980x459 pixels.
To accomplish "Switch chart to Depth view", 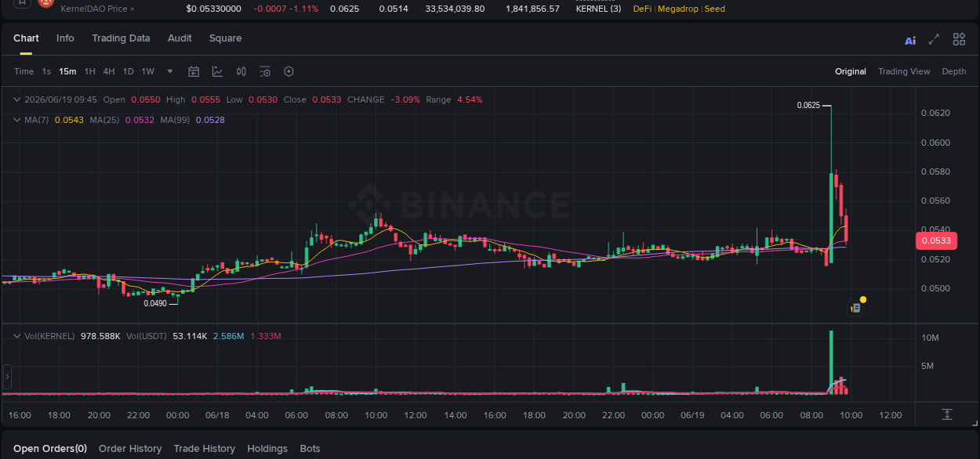I will coord(954,71).
